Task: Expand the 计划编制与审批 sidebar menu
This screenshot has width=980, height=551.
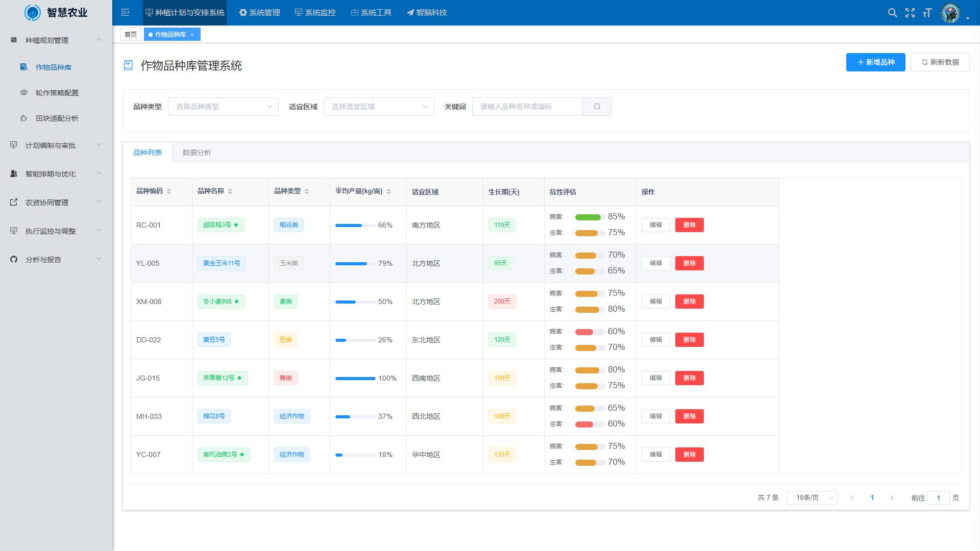Action: (56, 145)
